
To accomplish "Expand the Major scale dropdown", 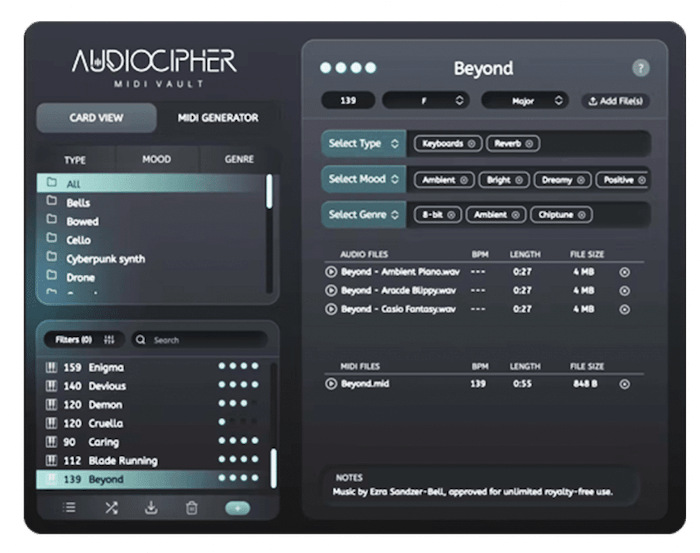I will click(525, 101).
